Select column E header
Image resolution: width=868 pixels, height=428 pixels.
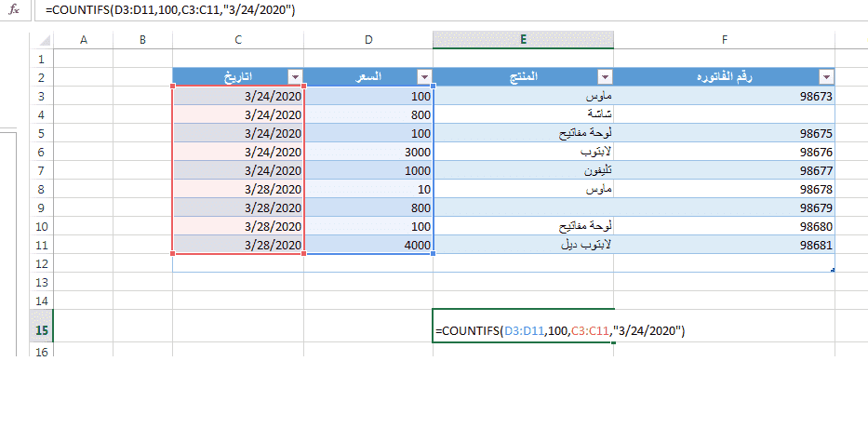pos(523,40)
